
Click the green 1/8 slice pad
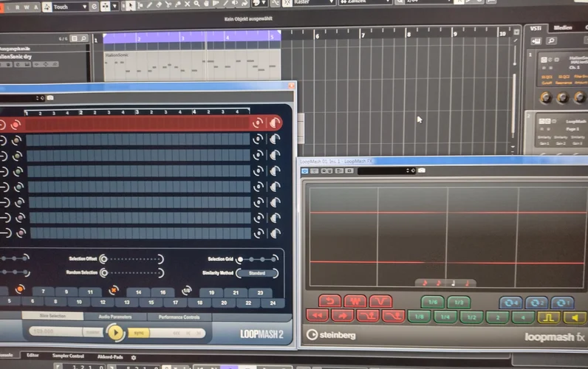click(x=419, y=317)
